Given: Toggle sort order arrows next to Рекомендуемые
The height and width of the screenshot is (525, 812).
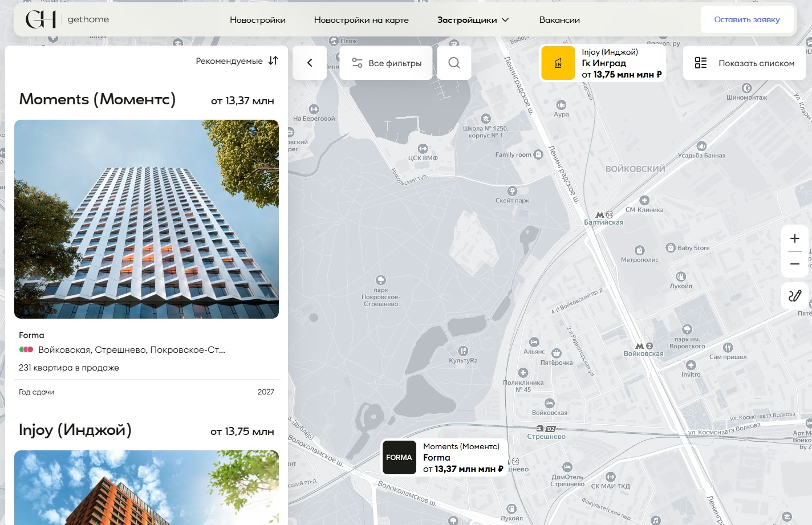Looking at the screenshot, I should tap(273, 60).
